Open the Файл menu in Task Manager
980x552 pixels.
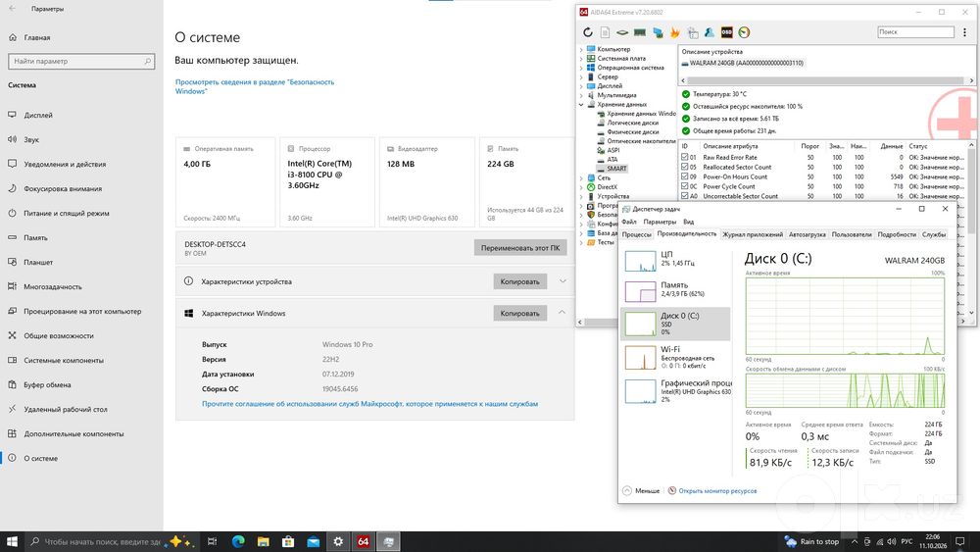(629, 222)
